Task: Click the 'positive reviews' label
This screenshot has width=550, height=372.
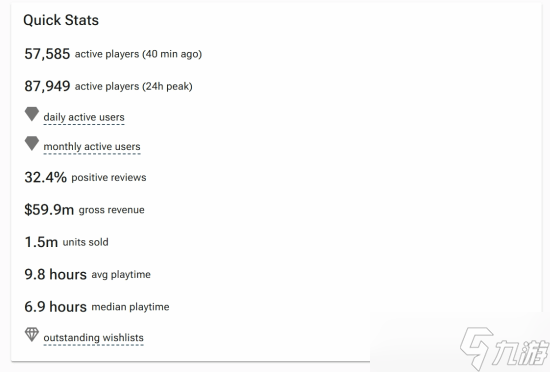Action: [109, 178]
